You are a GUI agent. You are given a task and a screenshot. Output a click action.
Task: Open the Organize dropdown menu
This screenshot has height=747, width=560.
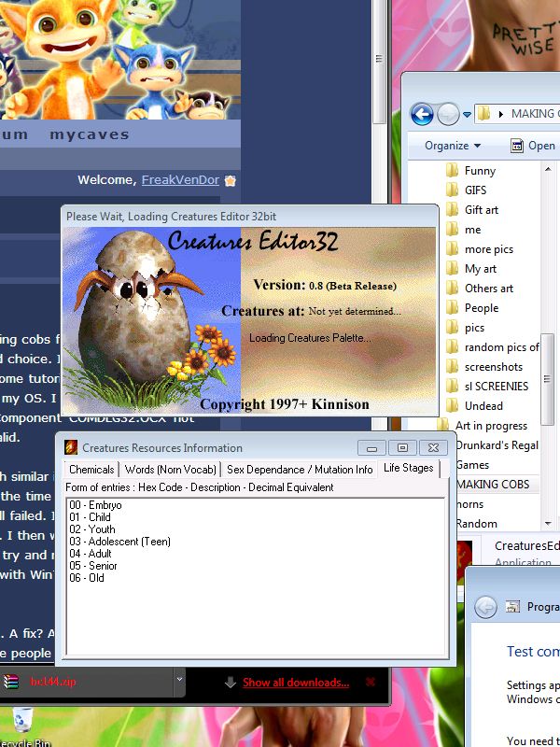(453, 146)
